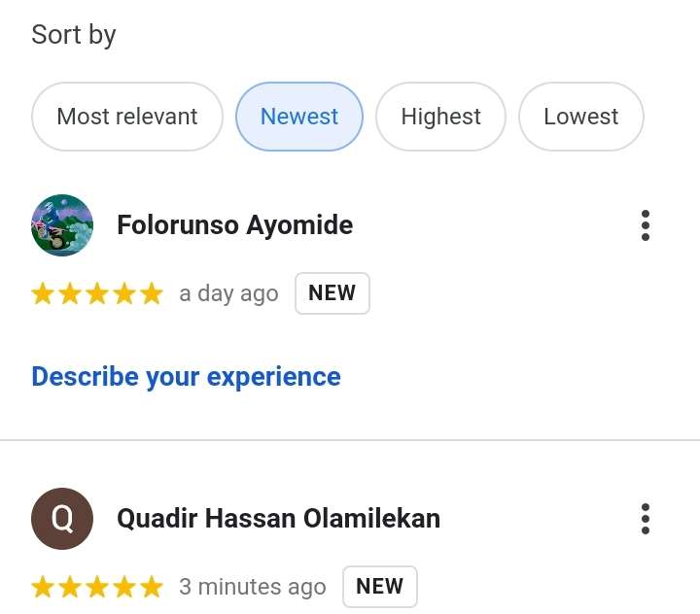Click the NEW badge beside 'a day ago'

tap(332, 293)
